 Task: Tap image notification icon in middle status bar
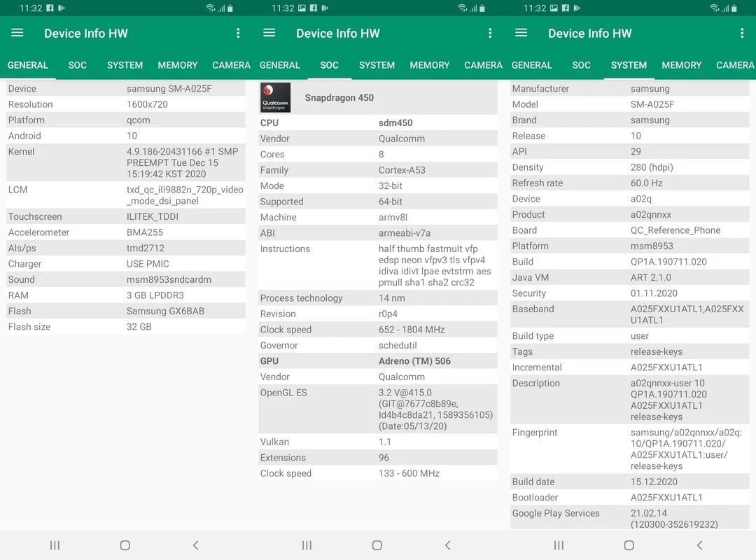[x=302, y=8]
